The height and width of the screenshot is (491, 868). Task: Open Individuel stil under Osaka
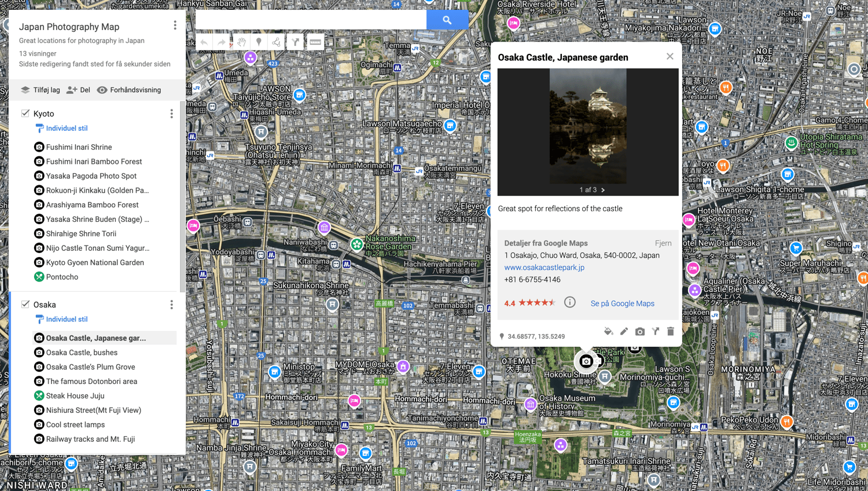click(x=67, y=319)
